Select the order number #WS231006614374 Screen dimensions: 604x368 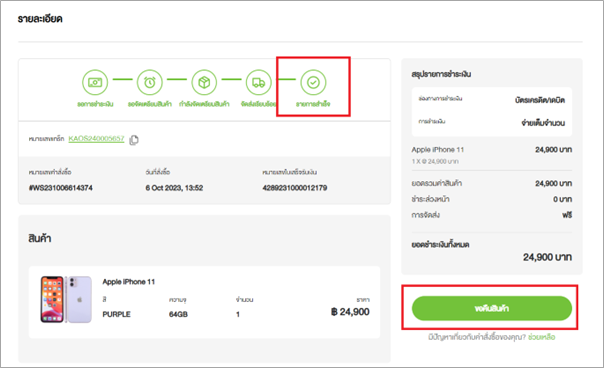[61, 188]
